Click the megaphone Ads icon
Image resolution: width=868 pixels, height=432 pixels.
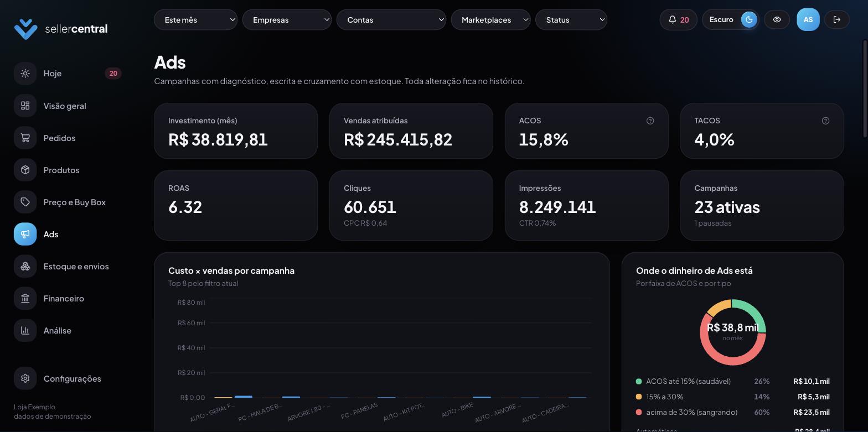[x=25, y=234]
